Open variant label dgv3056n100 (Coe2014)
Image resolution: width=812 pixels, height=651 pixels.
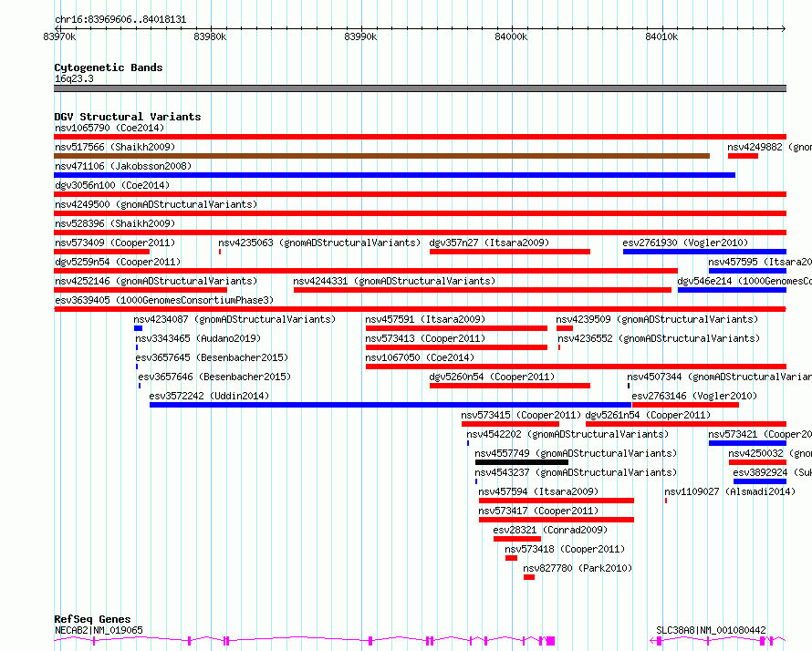(x=112, y=185)
